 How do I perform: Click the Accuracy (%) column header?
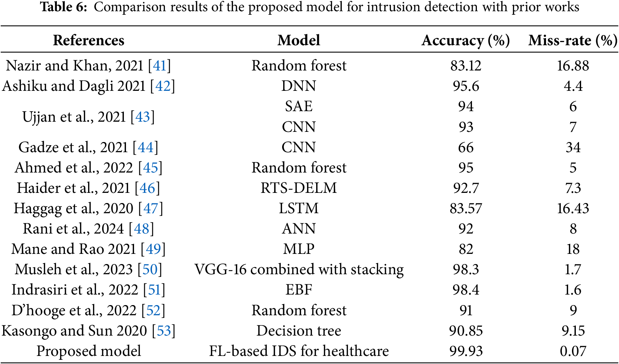(x=466, y=40)
